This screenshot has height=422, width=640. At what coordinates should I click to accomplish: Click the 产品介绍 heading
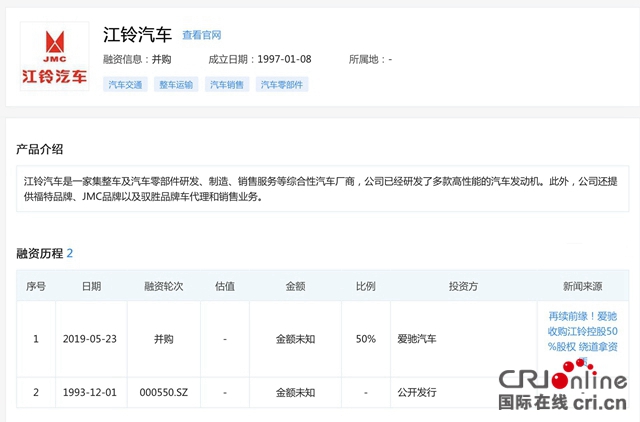pos(40,149)
